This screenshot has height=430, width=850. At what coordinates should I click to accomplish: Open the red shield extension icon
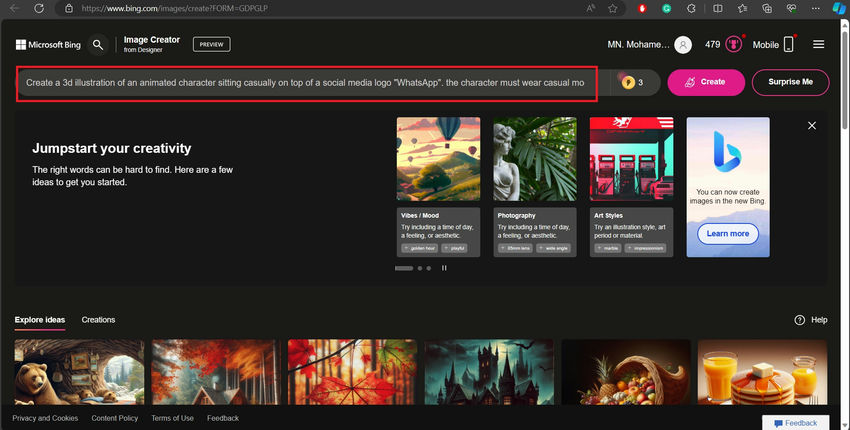point(642,8)
